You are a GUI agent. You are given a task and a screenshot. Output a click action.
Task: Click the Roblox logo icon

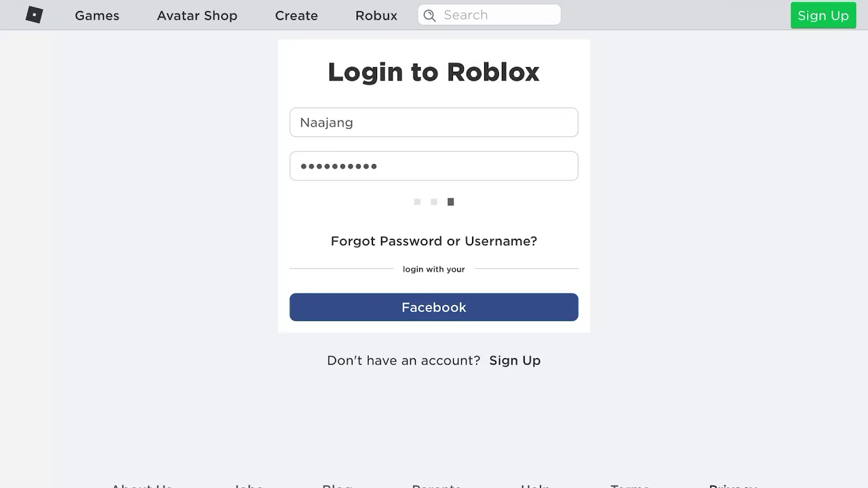point(34,15)
